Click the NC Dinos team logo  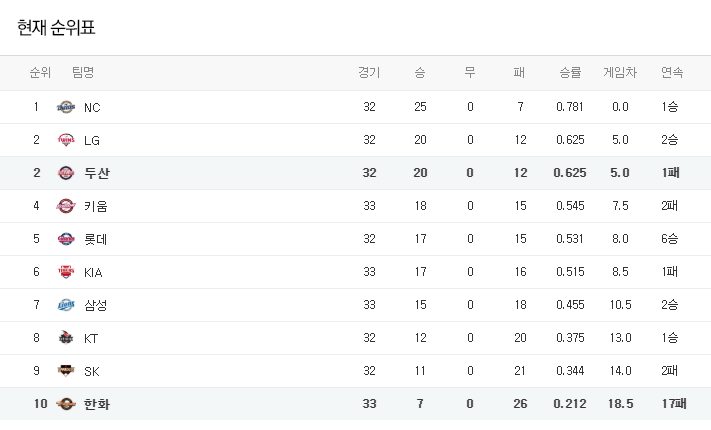[x=66, y=107]
